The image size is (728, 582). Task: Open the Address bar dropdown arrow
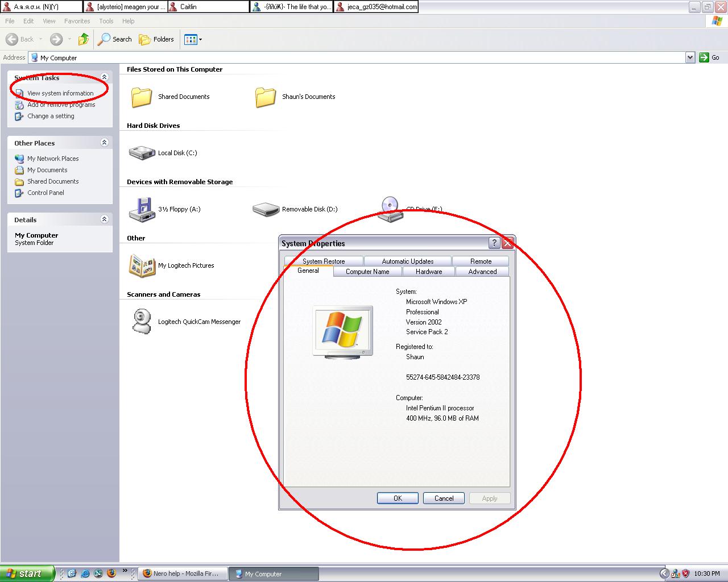click(690, 57)
